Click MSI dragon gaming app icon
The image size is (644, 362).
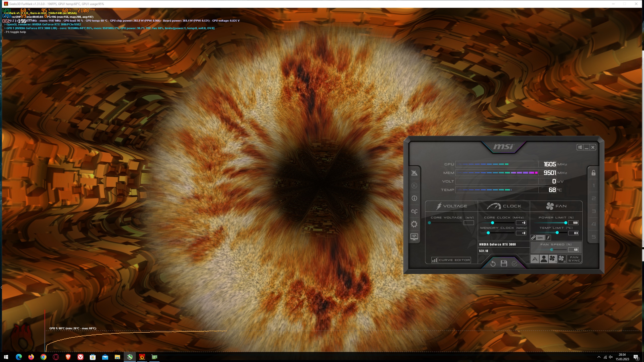pos(414,173)
